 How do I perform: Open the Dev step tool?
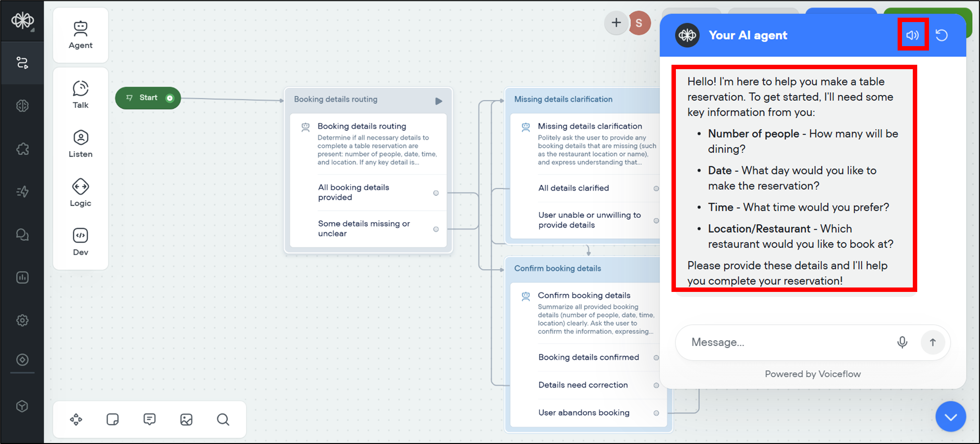point(80,242)
